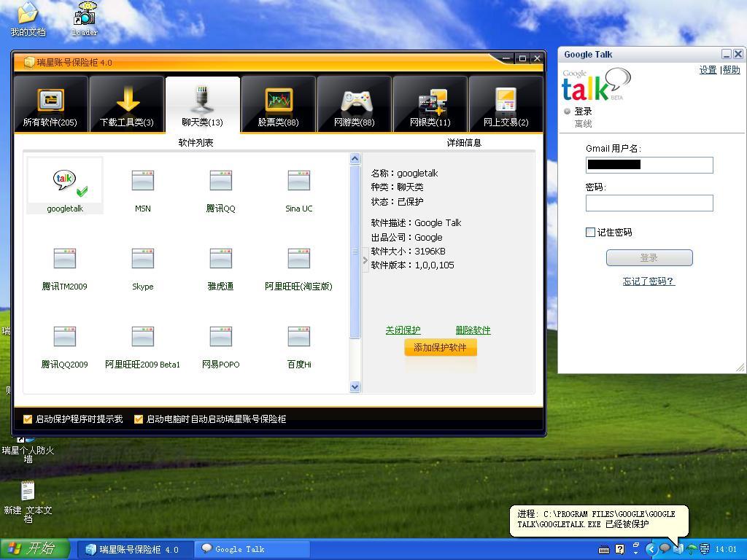Switch to 聊天类(13) tab
The height and width of the screenshot is (560, 747).
[x=203, y=104]
